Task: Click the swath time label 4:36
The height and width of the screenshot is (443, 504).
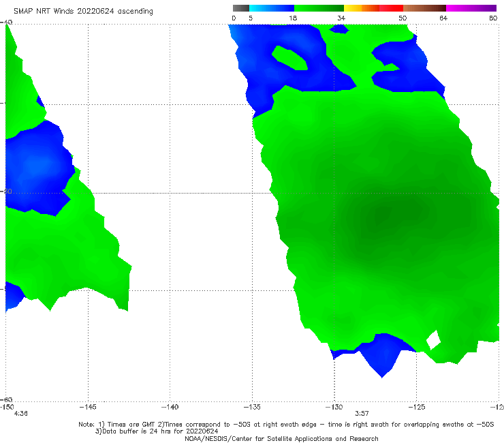Action: [20, 414]
